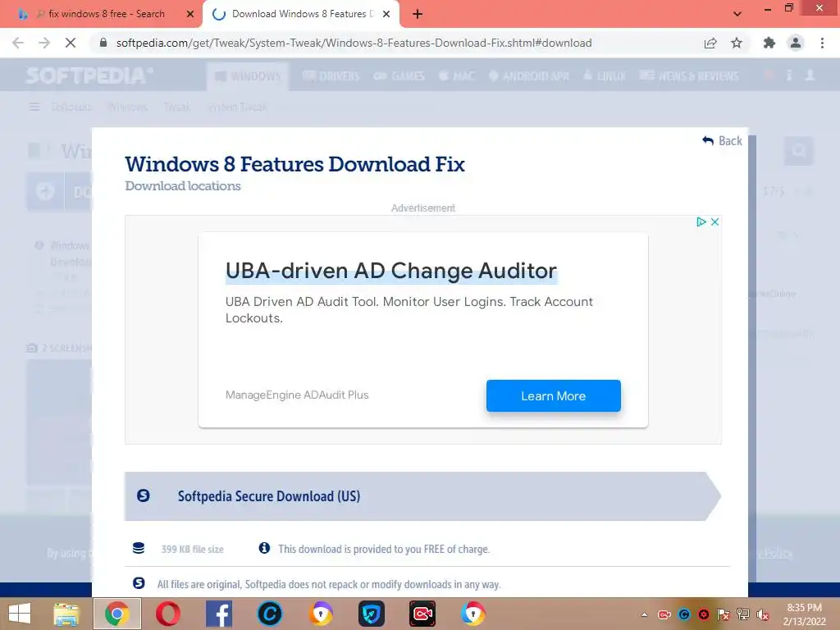The image size is (840, 630).
Task: Open Softpedia ANDROID APK menu
Action: (529, 76)
